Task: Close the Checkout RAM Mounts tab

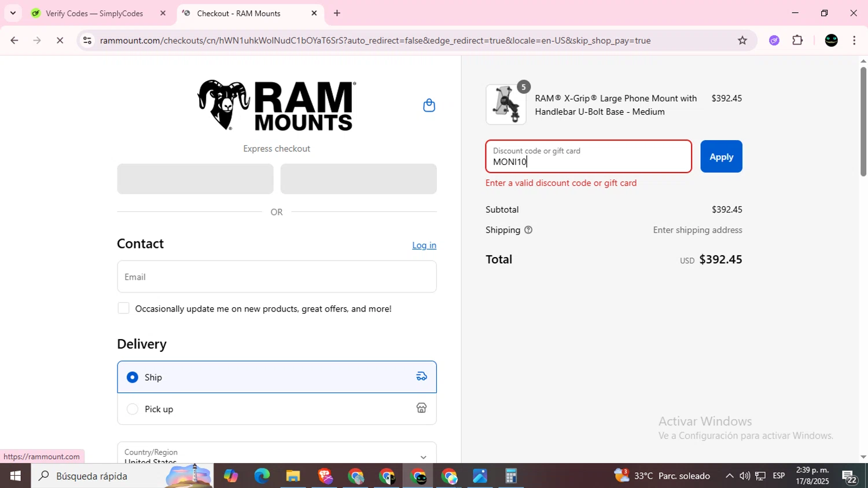Action: (x=314, y=13)
